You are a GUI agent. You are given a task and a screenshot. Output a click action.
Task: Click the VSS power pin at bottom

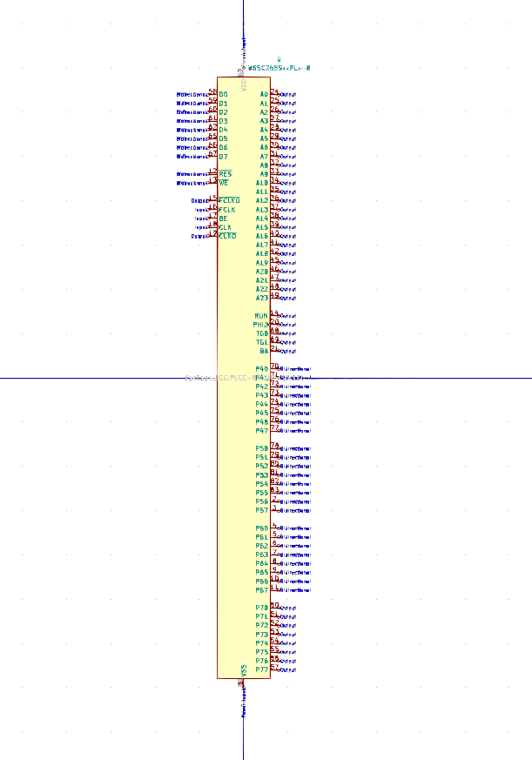point(244,669)
